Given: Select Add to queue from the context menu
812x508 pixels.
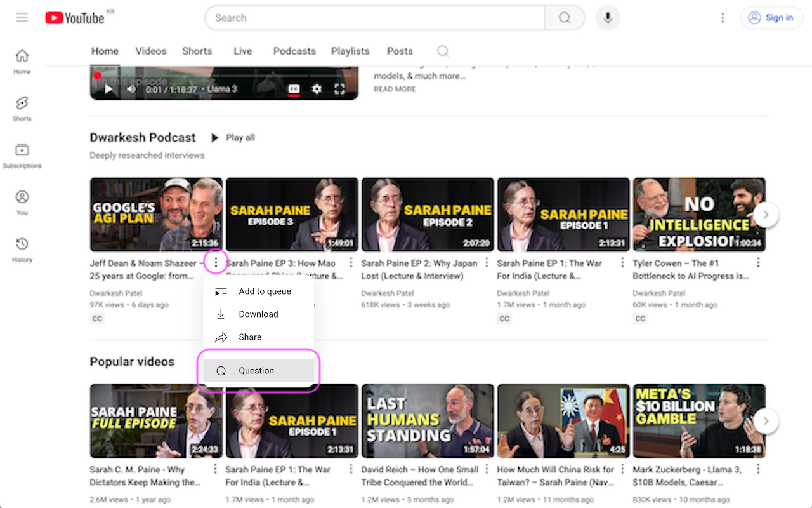Looking at the screenshot, I should [x=265, y=291].
